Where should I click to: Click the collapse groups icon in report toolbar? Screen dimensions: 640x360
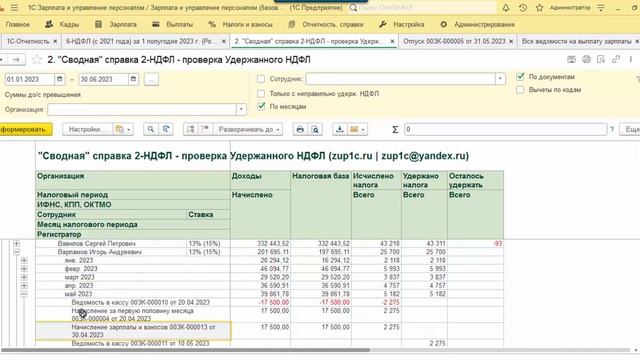pos(205,129)
